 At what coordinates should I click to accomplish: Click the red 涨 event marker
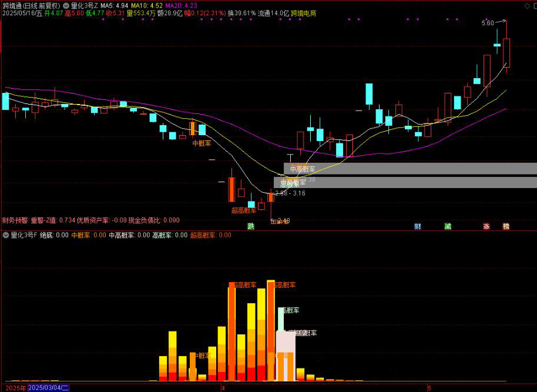pyautogui.click(x=486, y=226)
